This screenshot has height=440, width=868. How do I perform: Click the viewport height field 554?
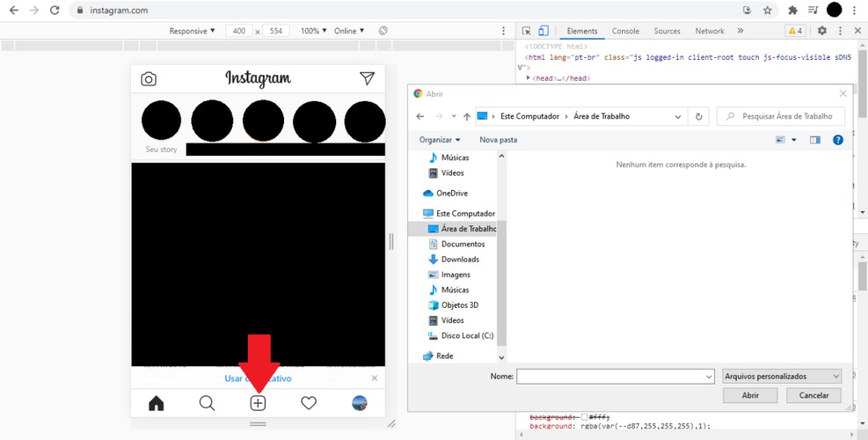(276, 31)
